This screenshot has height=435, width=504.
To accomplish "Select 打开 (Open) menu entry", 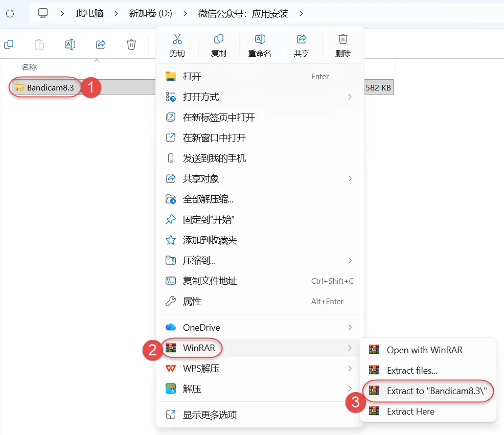I will tap(260, 77).
